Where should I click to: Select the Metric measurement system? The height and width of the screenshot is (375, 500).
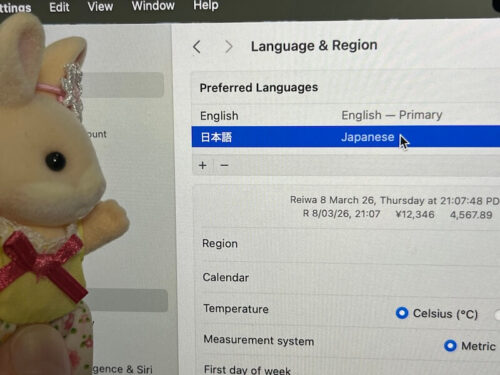point(450,345)
